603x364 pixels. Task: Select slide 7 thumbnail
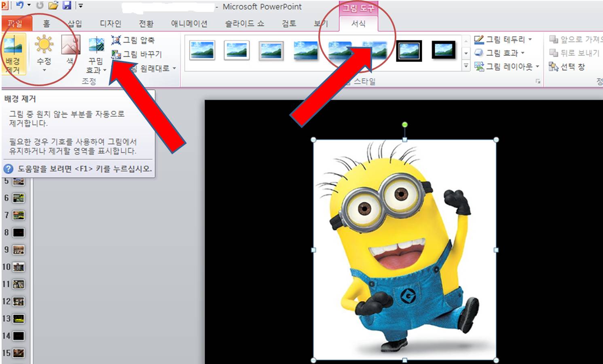tap(19, 215)
